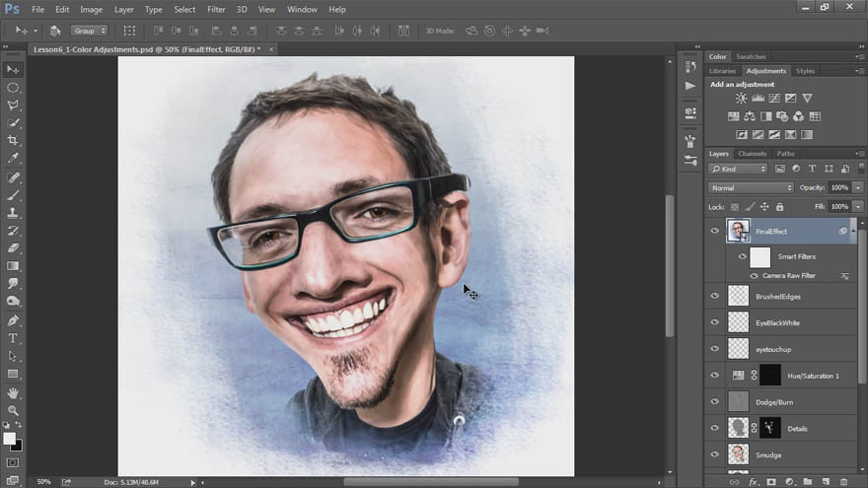Click the 50% zoom level field
The image size is (868, 488).
[x=43, y=482]
